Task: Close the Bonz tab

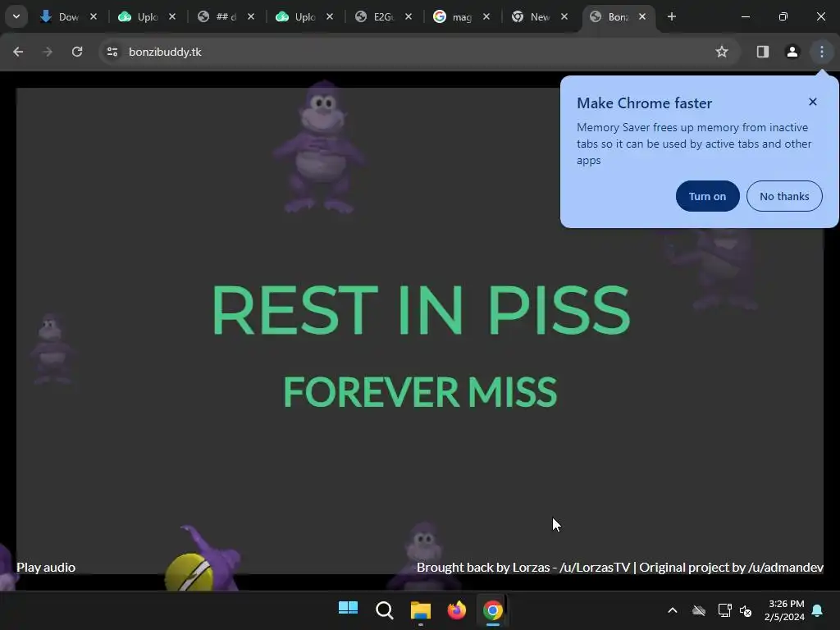Action: tap(642, 16)
